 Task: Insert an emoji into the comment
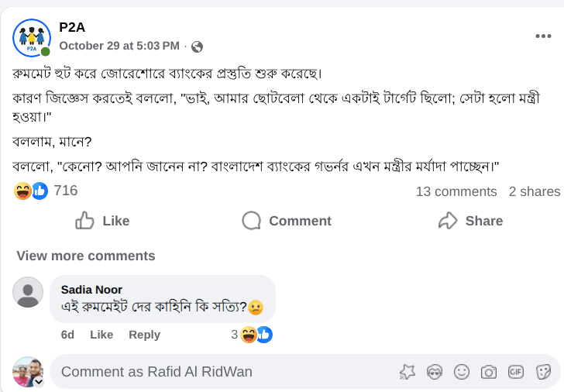pos(462,372)
